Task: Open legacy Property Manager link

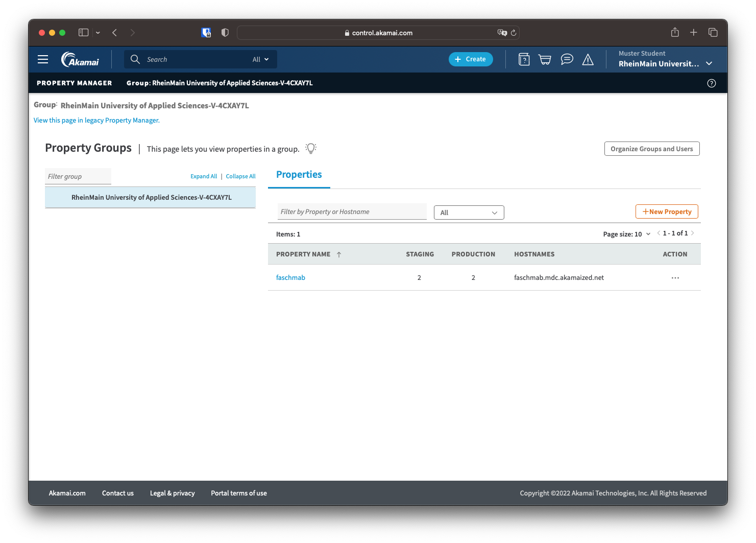Action: [96, 121]
